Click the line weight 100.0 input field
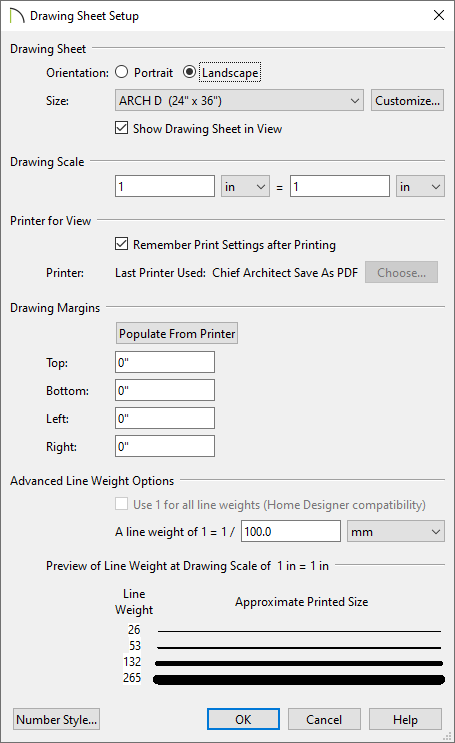455x743 pixels. [291, 532]
